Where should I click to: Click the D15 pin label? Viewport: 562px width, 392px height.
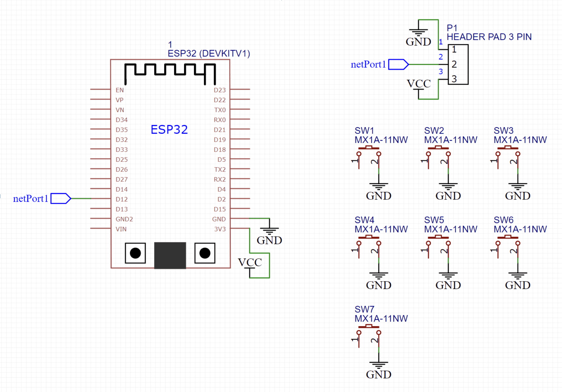pyautogui.click(x=220, y=209)
